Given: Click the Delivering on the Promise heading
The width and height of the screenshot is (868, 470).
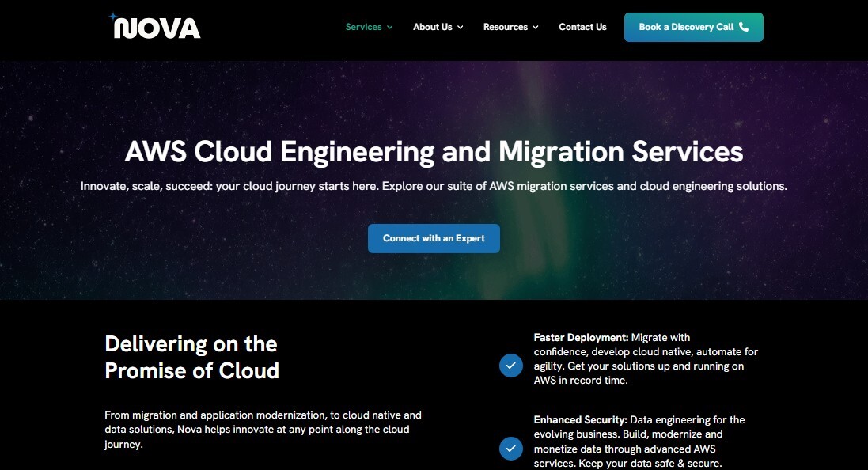Looking at the screenshot, I should point(191,357).
